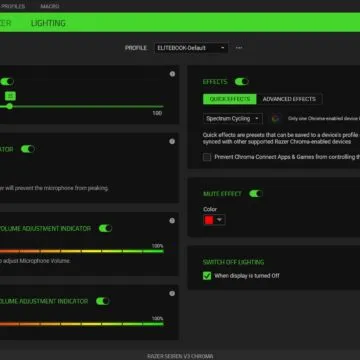Viewport: 360px width, 360px height.
Task: Open the LIGHTING tab
Action: point(48,23)
